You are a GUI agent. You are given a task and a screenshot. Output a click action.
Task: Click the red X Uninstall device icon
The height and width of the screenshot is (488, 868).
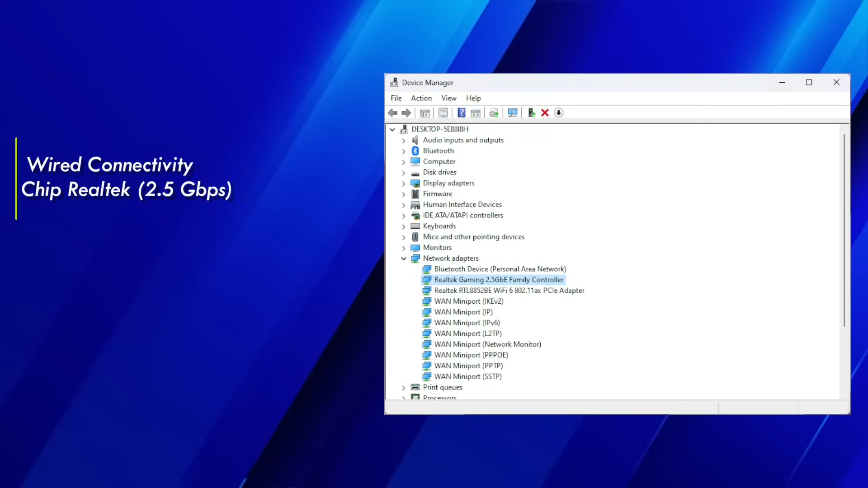545,113
